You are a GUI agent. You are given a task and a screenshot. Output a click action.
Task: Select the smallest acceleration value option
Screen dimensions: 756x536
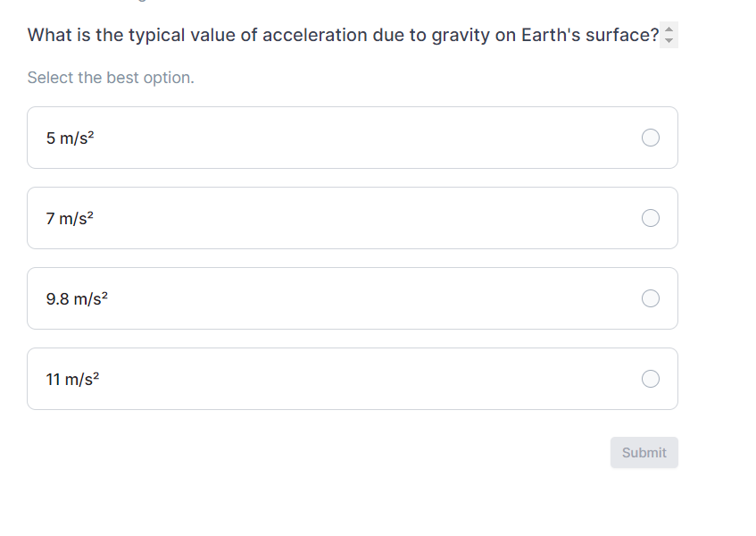[x=353, y=138]
